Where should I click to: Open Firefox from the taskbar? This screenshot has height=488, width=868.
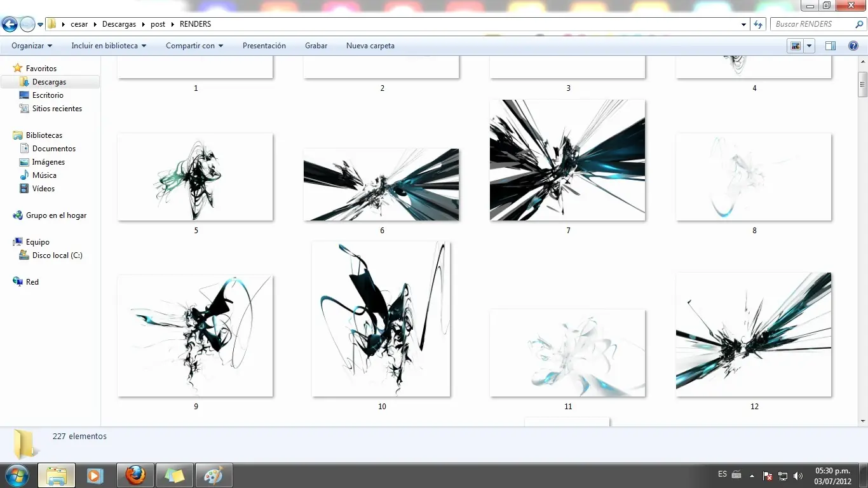[x=135, y=475]
